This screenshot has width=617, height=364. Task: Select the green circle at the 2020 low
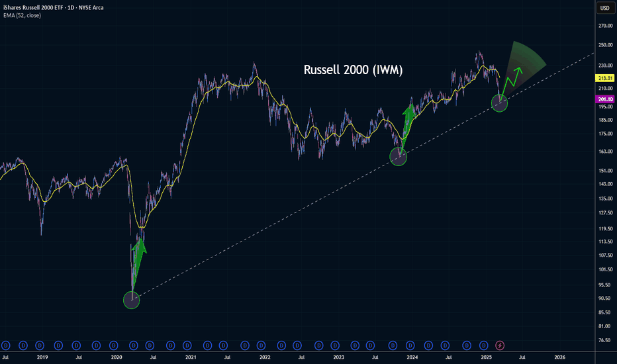[132, 300]
